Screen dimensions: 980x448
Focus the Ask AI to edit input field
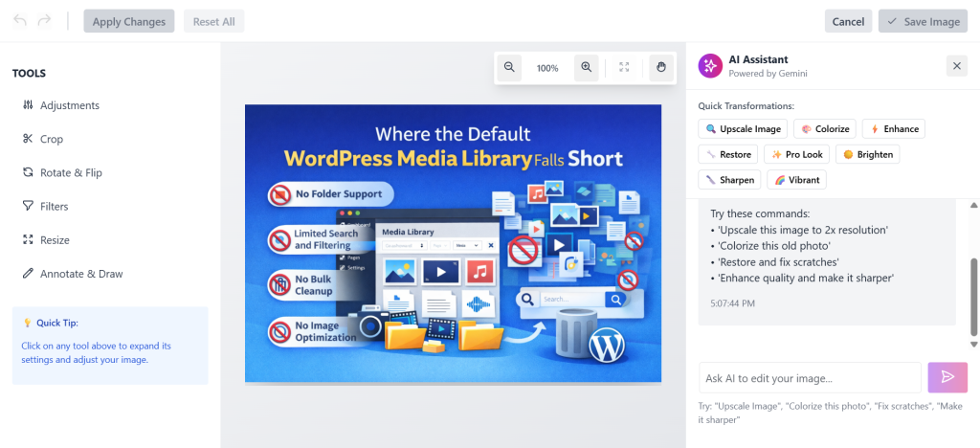tap(810, 377)
